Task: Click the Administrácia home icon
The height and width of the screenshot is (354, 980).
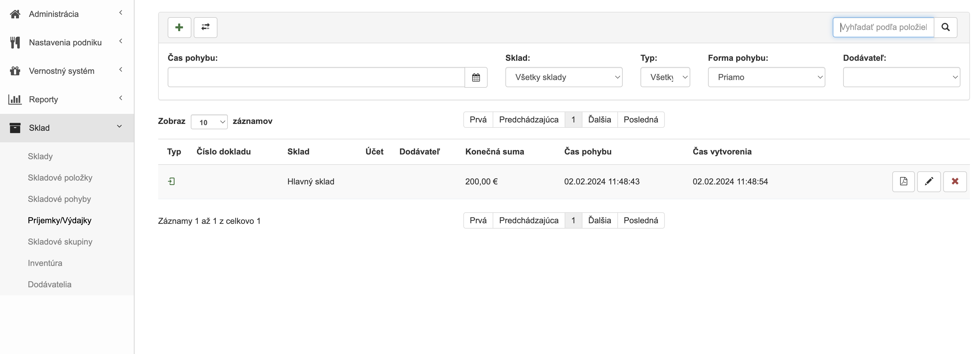Action: 15,14
